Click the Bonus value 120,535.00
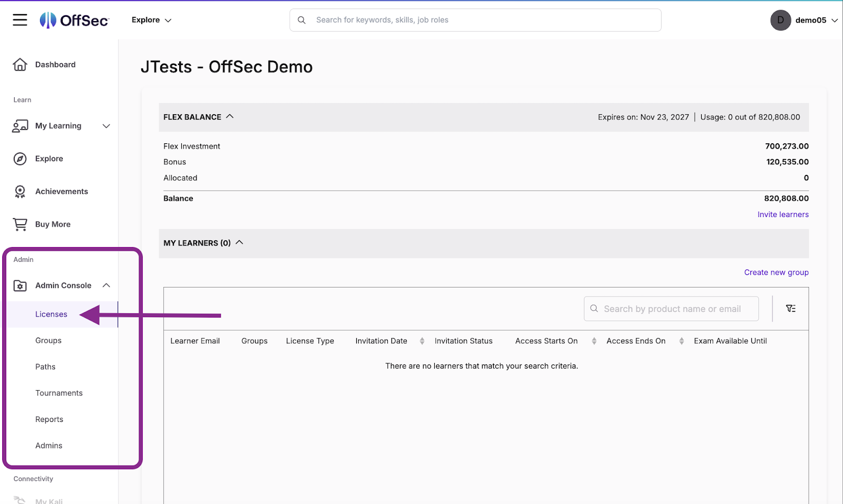 tap(787, 162)
